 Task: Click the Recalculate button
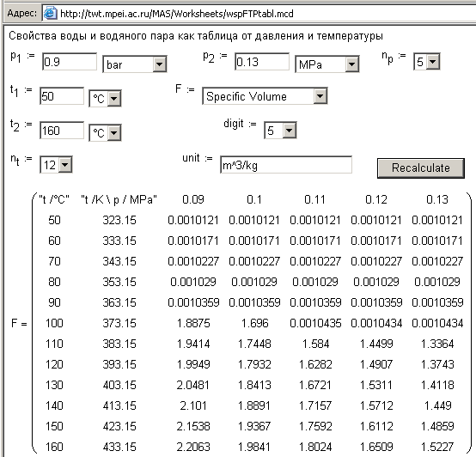421,168
